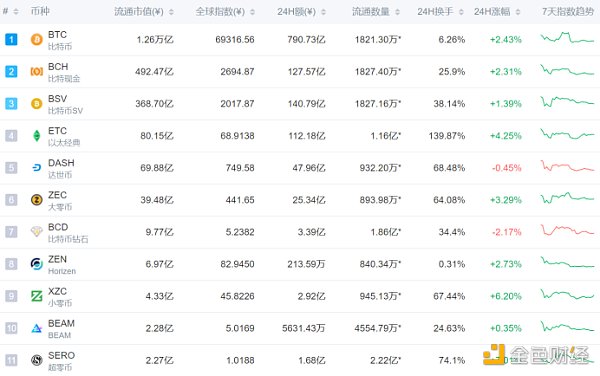Image resolution: width=600 pixels, height=376 pixels.
Task: Open the XZC green logo icon
Action: 37,296
